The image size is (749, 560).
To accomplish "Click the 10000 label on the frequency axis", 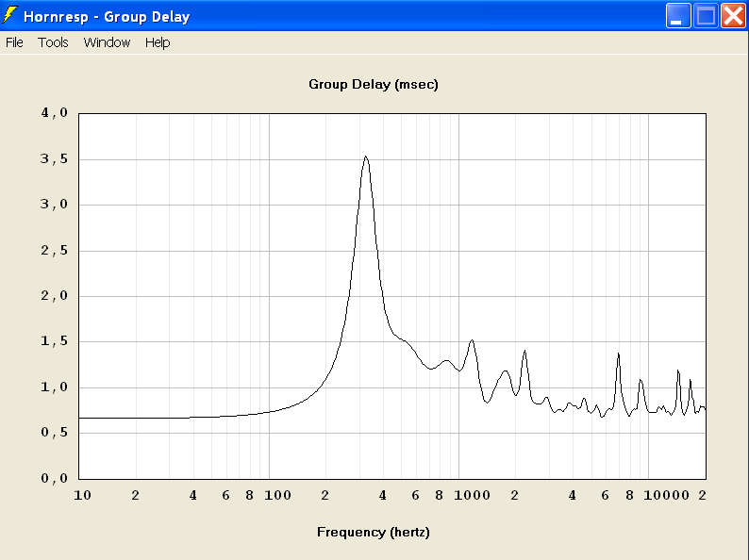I will [x=666, y=495].
